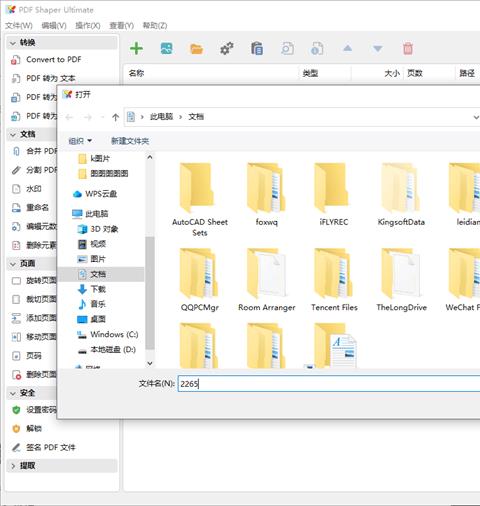Select 音乐 in navigation tree
This screenshot has height=506, width=480.
[x=92, y=304]
